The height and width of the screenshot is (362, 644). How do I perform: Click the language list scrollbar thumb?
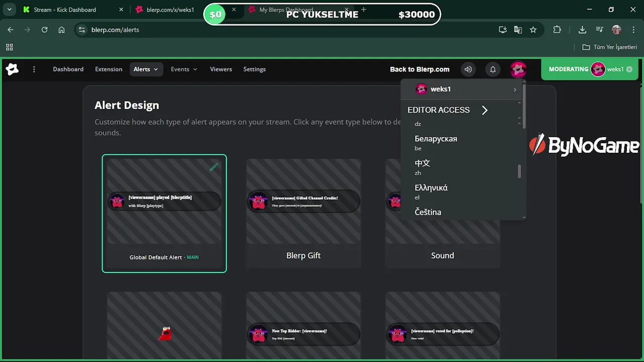click(519, 171)
